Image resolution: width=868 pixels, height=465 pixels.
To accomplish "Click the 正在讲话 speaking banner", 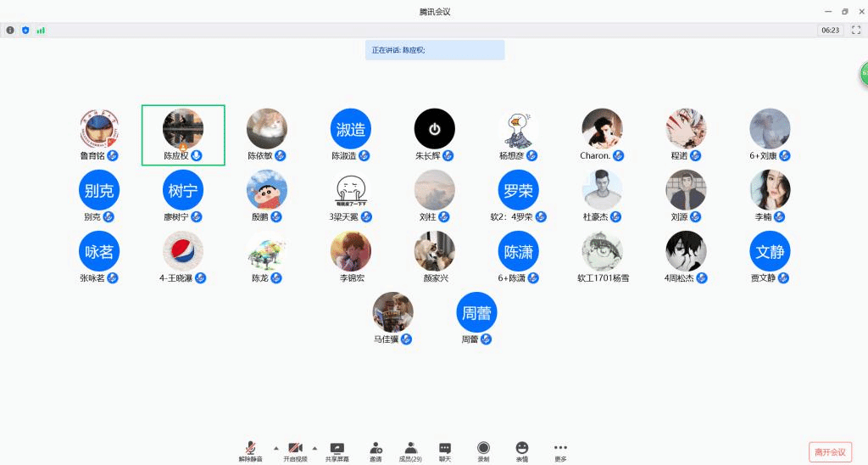I will [x=435, y=50].
